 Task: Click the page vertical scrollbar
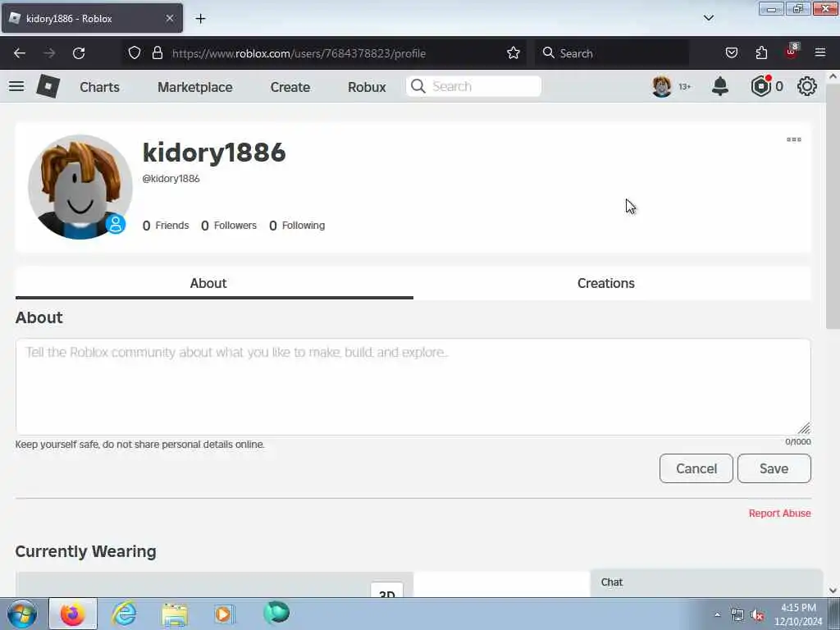pos(833,206)
